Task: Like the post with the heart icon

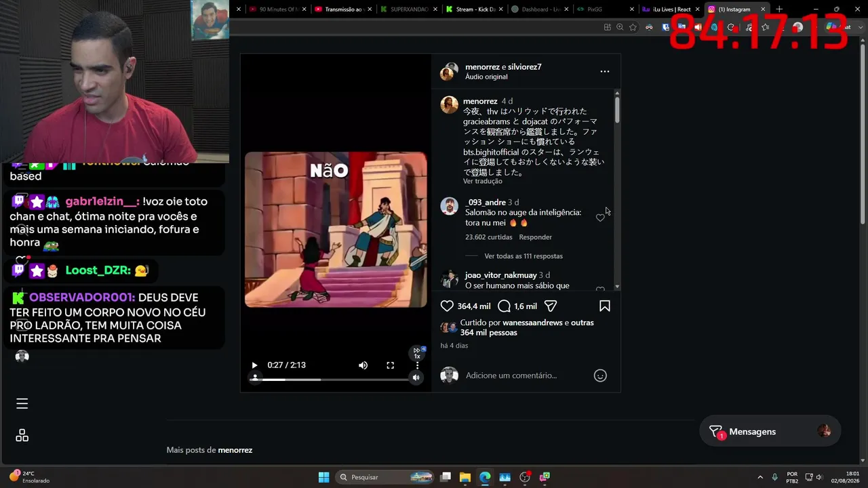Action: coord(447,306)
